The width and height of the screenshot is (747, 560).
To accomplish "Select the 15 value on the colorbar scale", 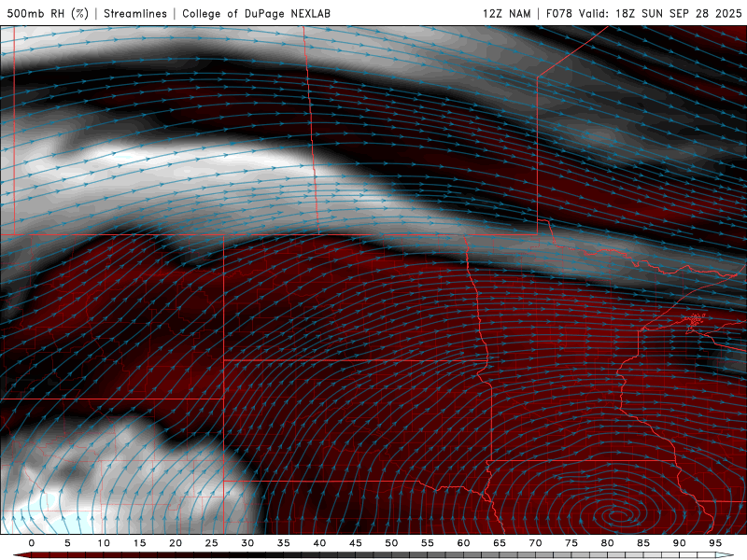I will coord(139,543).
